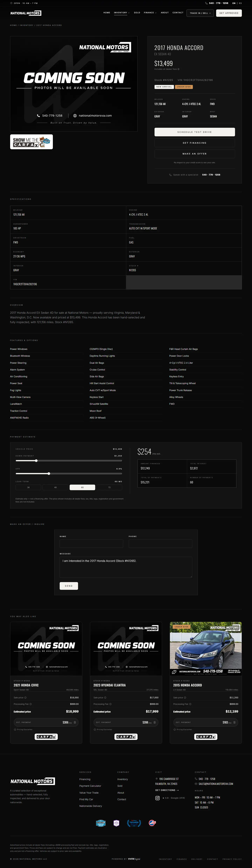Image resolution: width=252 pixels, height=868 pixels.
Task: Focus the Name input field
Action: point(91,544)
